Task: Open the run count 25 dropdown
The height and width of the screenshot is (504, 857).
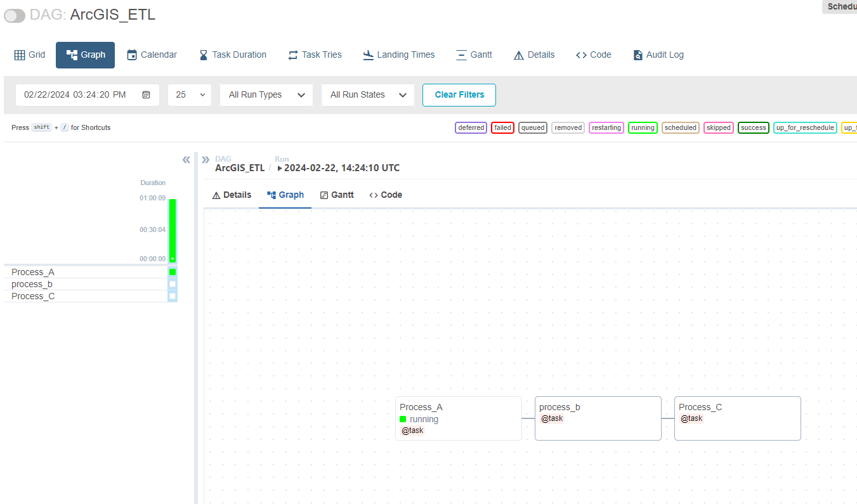Action: point(189,94)
